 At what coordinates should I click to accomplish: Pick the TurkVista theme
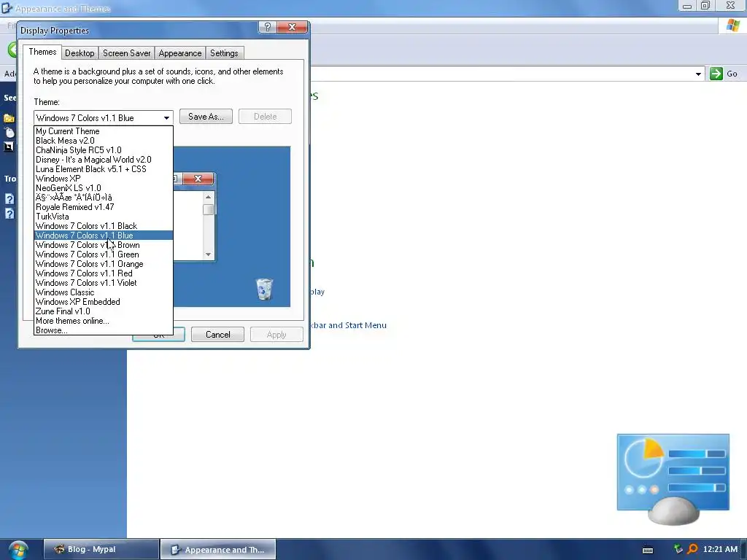104,217
